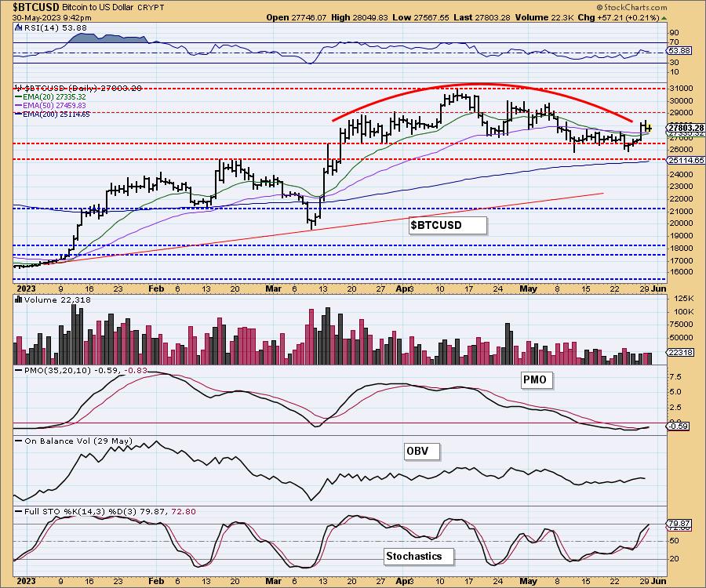
Task: Click the RSI(14) 53.88 legend label
Action: tap(55, 28)
